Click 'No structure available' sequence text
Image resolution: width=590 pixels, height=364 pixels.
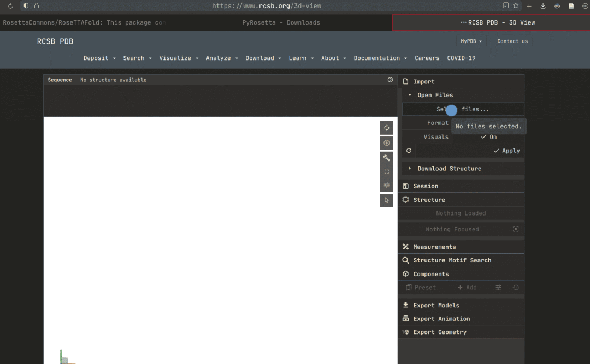click(x=113, y=80)
